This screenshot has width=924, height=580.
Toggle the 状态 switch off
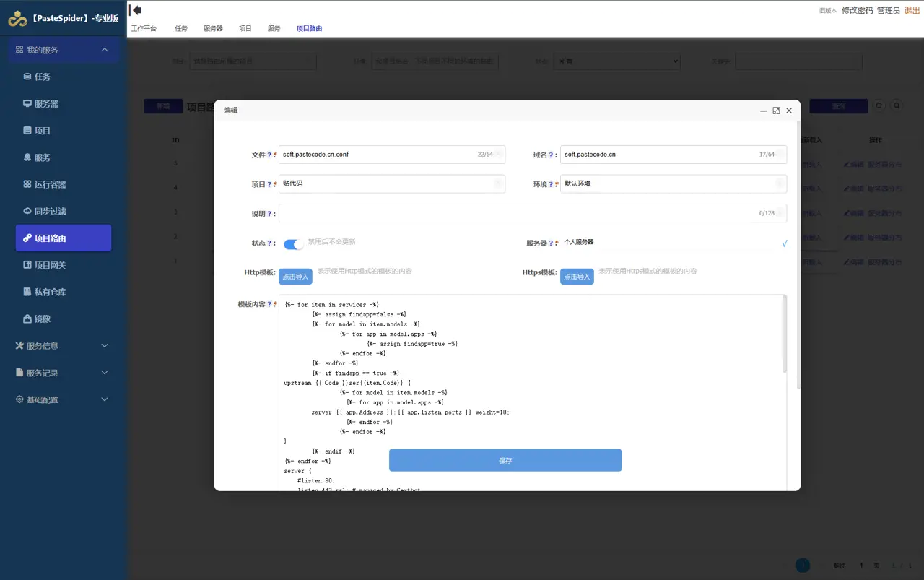(x=293, y=244)
